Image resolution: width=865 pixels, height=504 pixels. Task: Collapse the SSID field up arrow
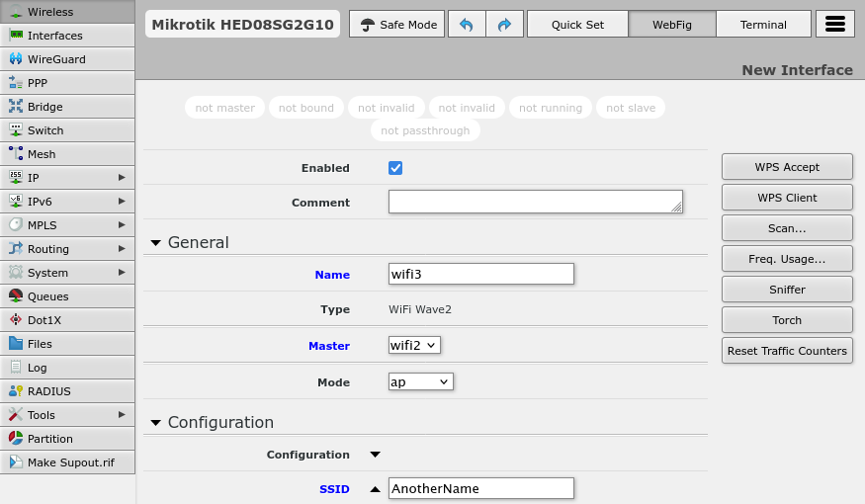coord(375,489)
